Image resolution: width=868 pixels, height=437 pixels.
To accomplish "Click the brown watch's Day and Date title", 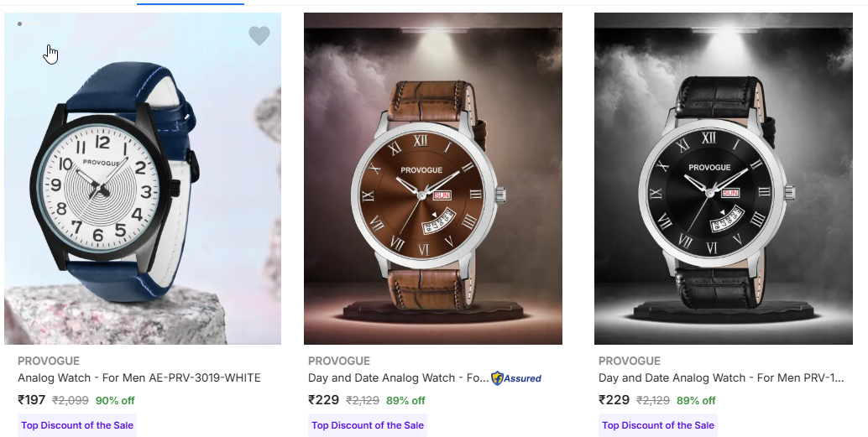I will click(398, 378).
